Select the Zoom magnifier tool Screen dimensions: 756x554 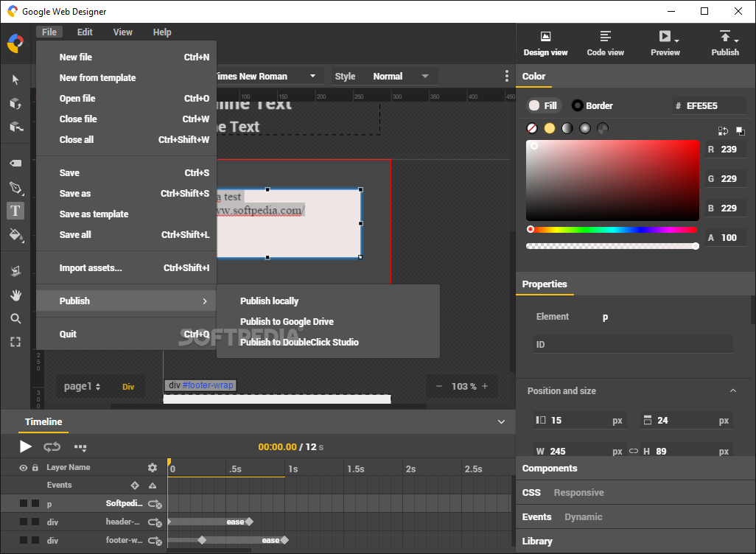(x=15, y=318)
